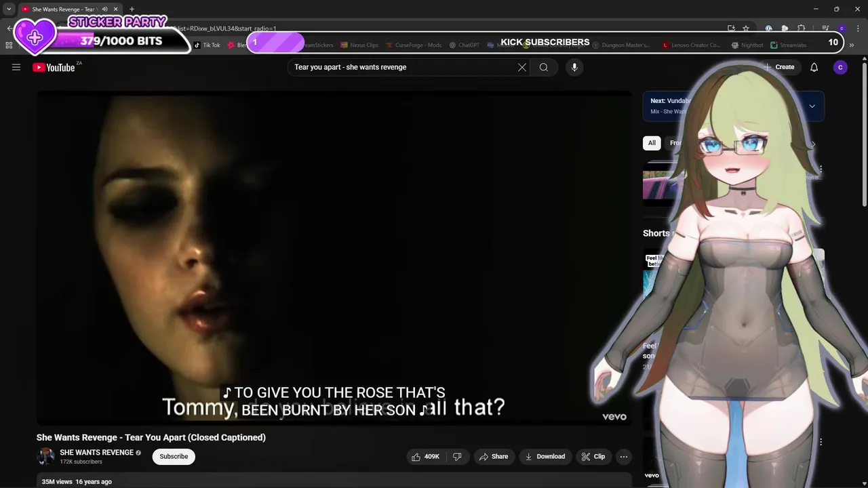
Task: Open the CurseForge - Mods bookmark
Action: point(414,45)
